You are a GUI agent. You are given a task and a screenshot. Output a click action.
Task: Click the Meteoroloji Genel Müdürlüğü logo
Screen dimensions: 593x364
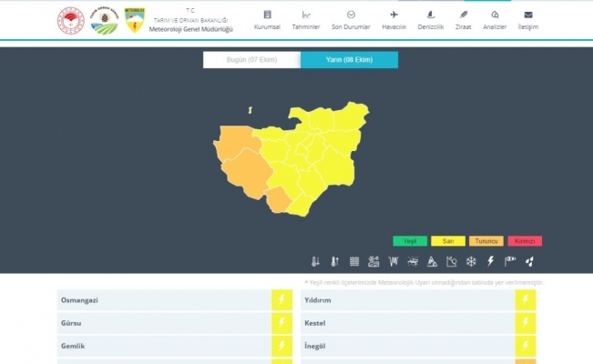point(134,21)
